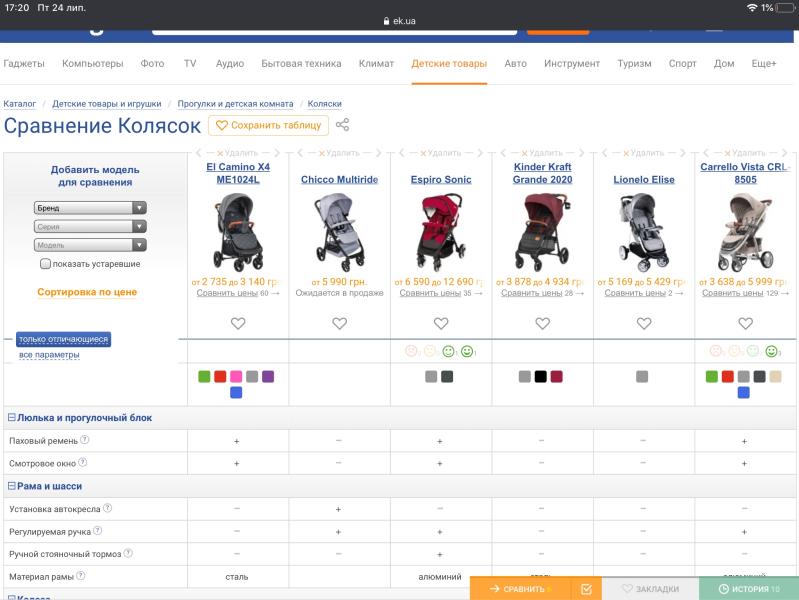Open help icon for Ручной стояночный тормоз
This screenshot has width=799, height=600.
(128, 553)
